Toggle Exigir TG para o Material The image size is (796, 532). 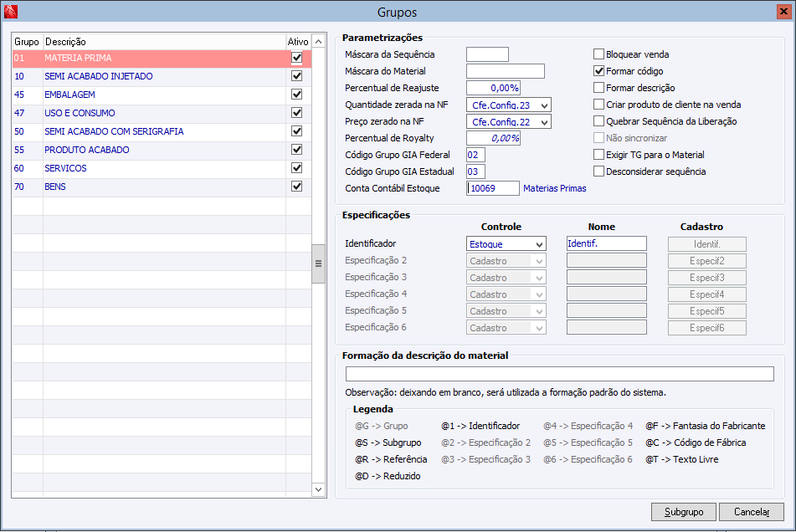click(598, 155)
